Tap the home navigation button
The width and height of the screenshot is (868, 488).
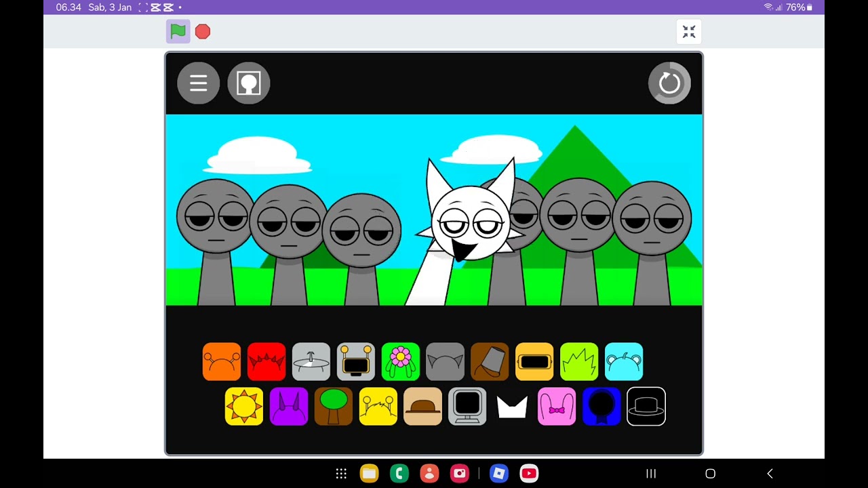coord(710,474)
